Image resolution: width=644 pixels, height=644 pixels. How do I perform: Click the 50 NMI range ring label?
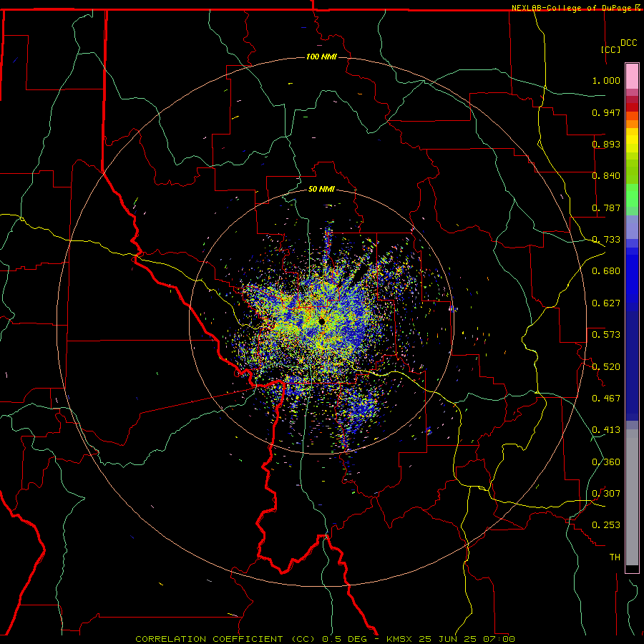[321, 189]
